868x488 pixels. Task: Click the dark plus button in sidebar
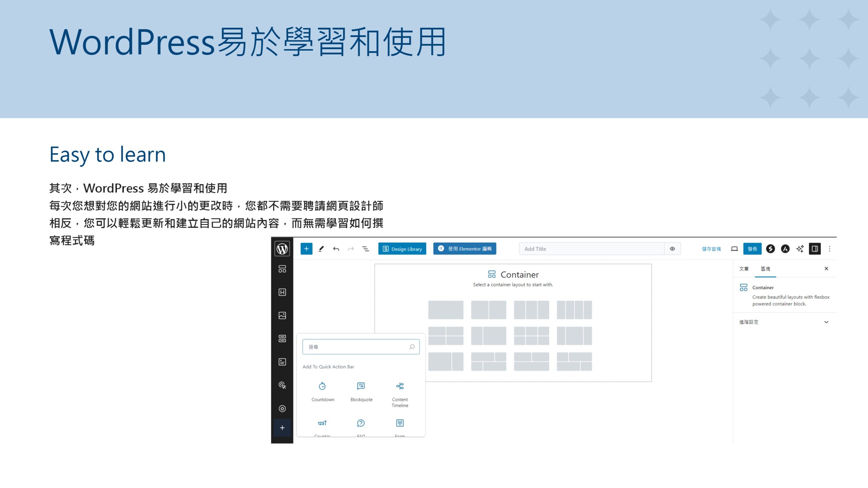tap(282, 428)
